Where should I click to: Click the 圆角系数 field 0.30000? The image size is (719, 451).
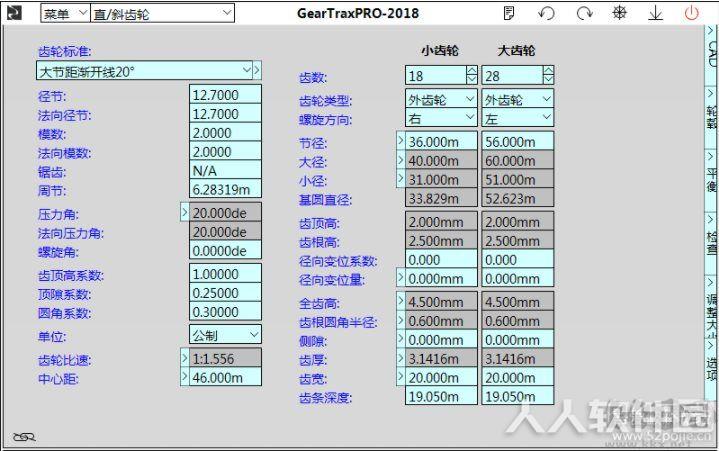pos(225,311)
